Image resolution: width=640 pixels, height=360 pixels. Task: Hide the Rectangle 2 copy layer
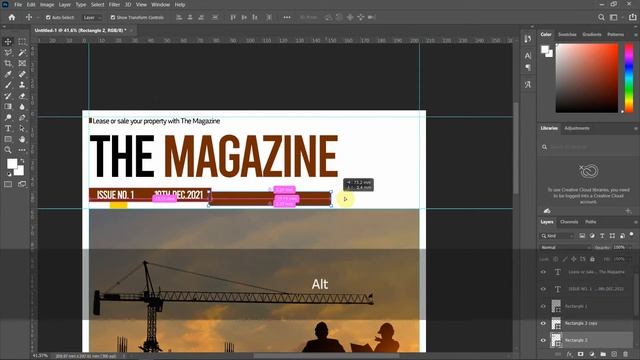(x=543, y=323)
